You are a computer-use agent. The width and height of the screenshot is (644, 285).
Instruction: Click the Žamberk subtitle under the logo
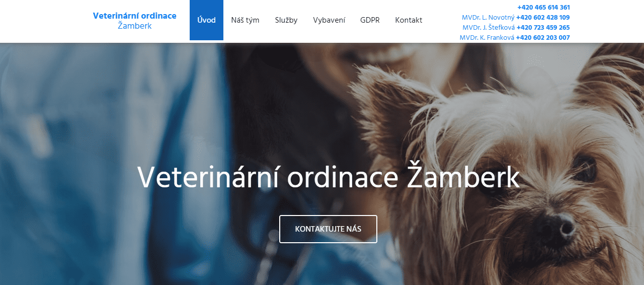pos(134,26)
